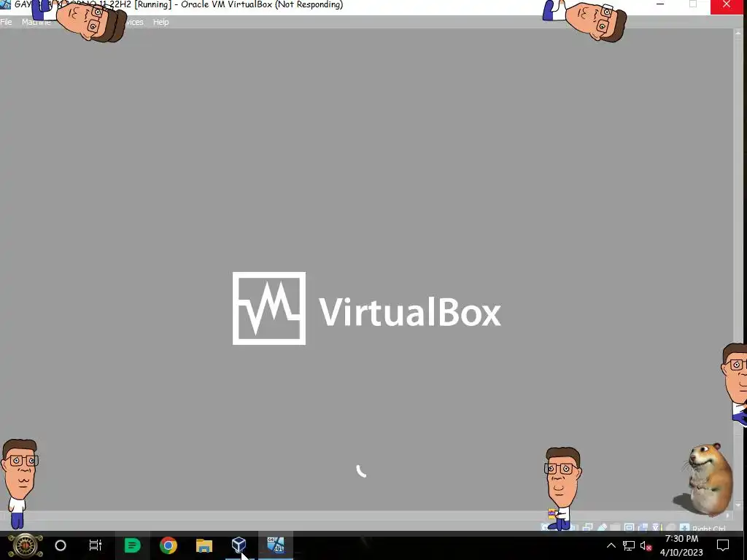The image size is (747, 560).
Task: Click the muted volume tray icon
Action: tap(646, 545)
